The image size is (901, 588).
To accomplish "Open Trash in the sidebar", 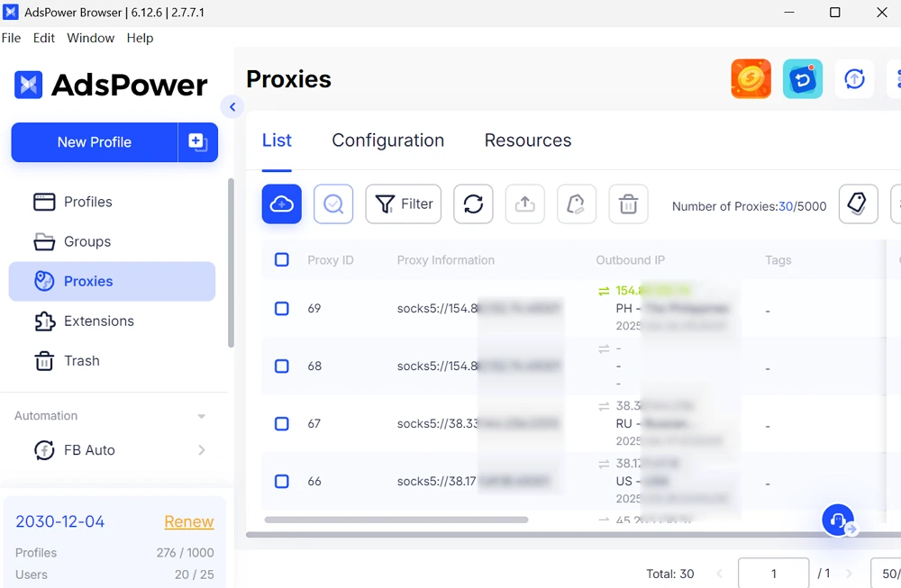I will tap(112, 360).
